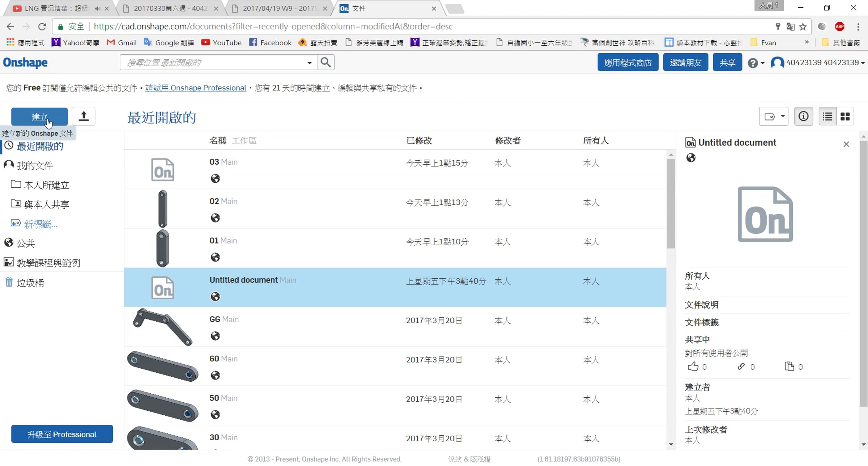The image size is (868, 466).
Task: Open the labels filter dropdown
Action: pyautogui.click(x=773, y=116)
